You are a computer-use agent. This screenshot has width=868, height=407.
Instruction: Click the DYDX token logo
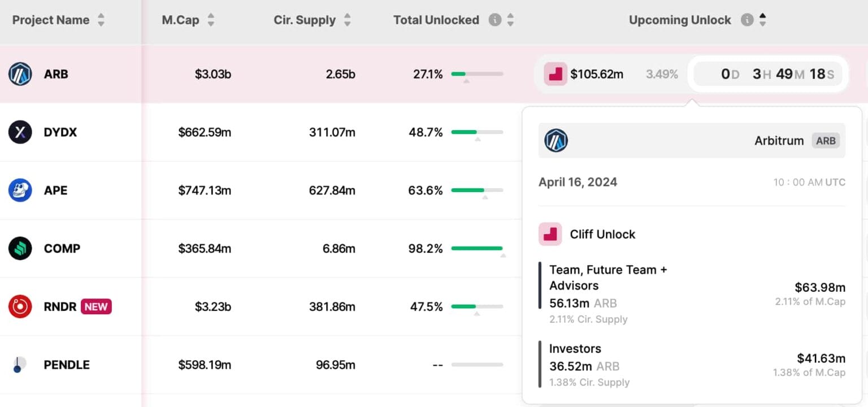[x=20, y=132]
